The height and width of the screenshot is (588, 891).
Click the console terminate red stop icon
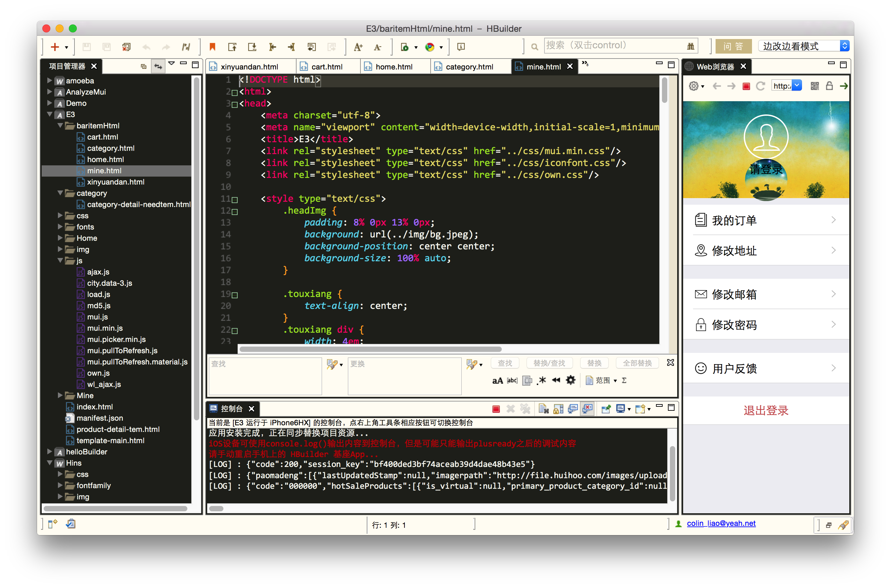click(x=496, y=409)
